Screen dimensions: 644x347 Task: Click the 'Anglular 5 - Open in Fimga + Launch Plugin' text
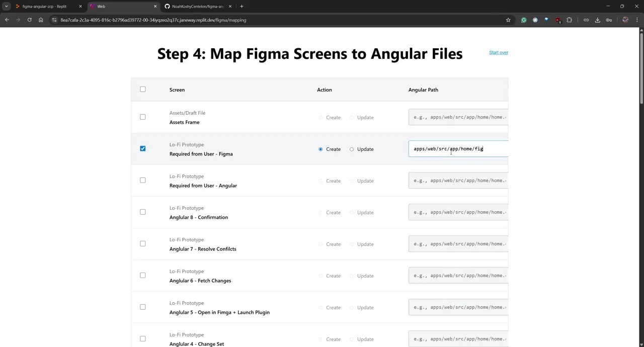219,312
